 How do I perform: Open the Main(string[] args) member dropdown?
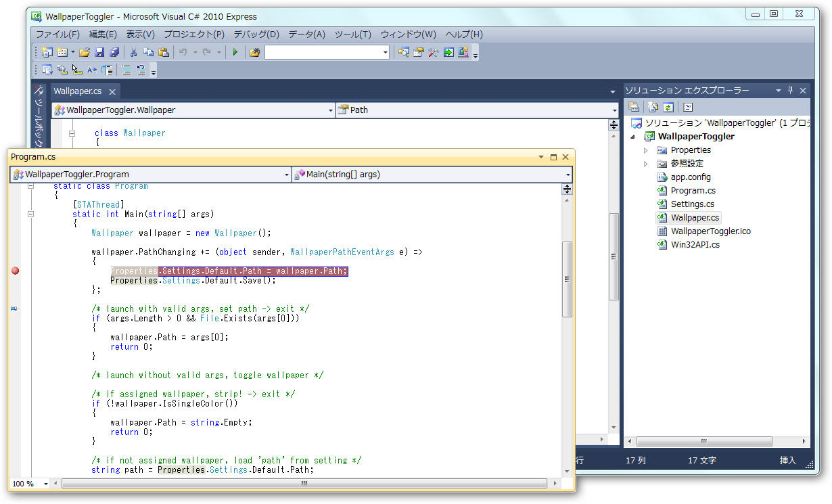(x=567, y=175)
